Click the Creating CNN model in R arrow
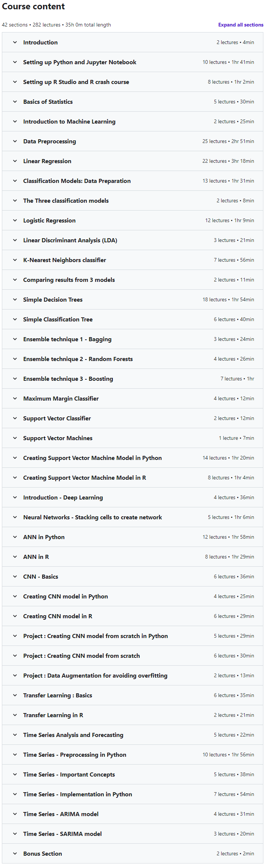266x868 pixels. [15, 616]
